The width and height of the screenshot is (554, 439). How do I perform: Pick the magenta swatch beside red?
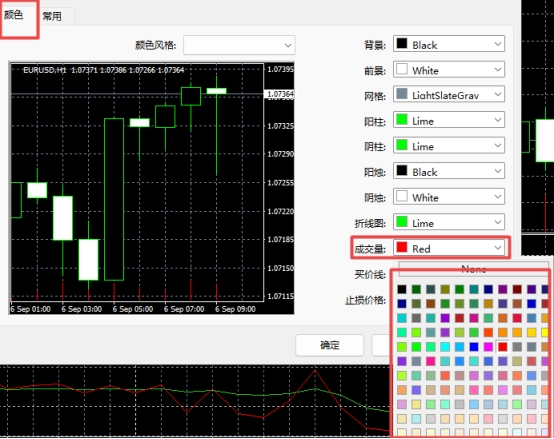pyautogui.click(x=488, y=347)
